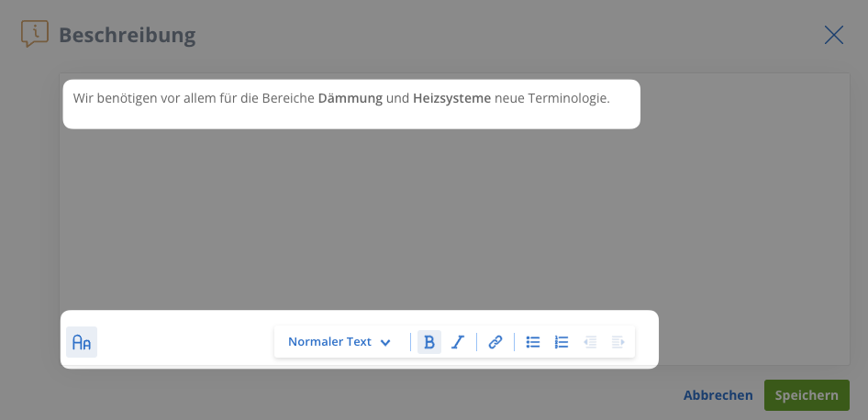Click the Beschreibung info speech-bubble icon

click(34, 33)
